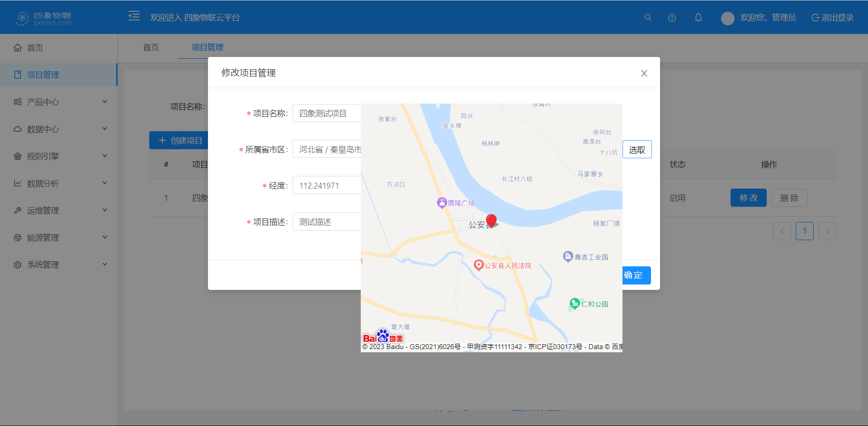The width and height of the screenshot is (868, 426).
Task: Click the 规则引擎 sidebar icon
Action: [x=17, y=156]
